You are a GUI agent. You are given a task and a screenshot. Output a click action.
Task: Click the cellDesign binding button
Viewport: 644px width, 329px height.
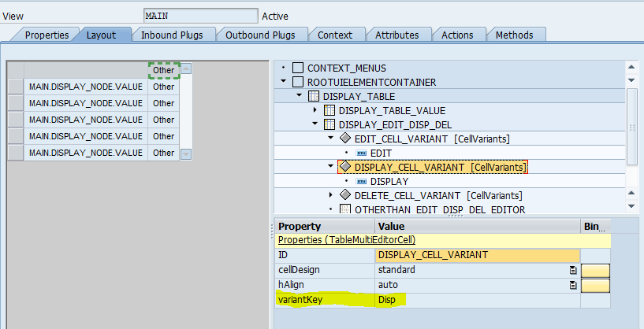coord(595,271)
